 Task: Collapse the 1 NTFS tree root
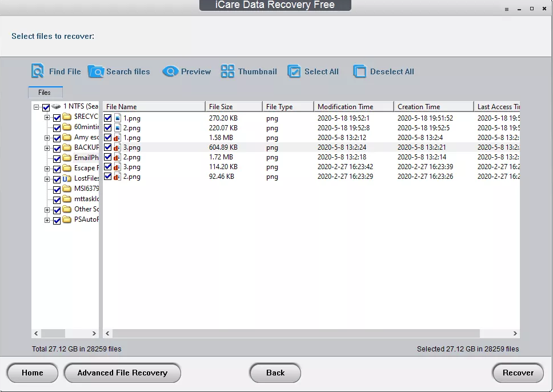[x=35, y=107]
